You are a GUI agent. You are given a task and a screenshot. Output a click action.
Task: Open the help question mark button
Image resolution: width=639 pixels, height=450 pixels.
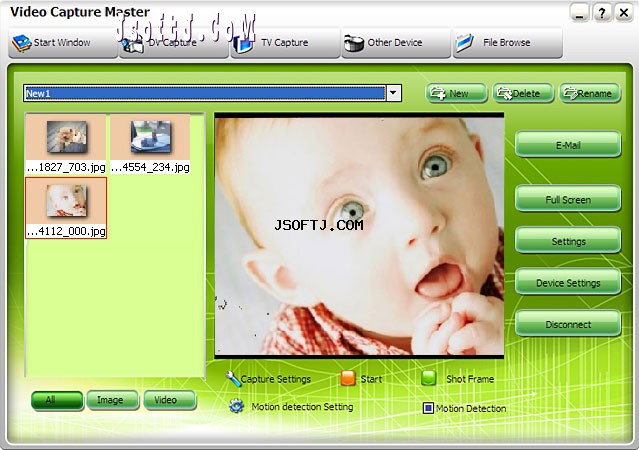click(x=602, y=13)
